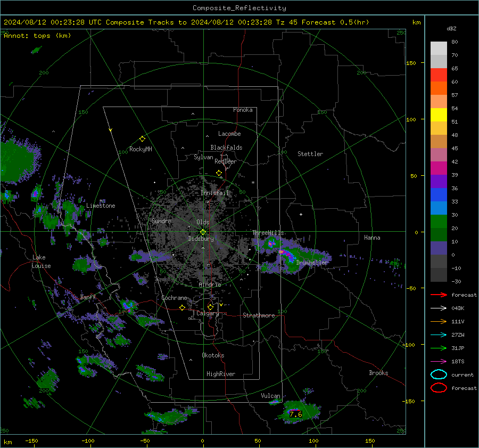The image size is (479, 448).
Task: Click the Cochrane town label
Action: coord(174,298)
